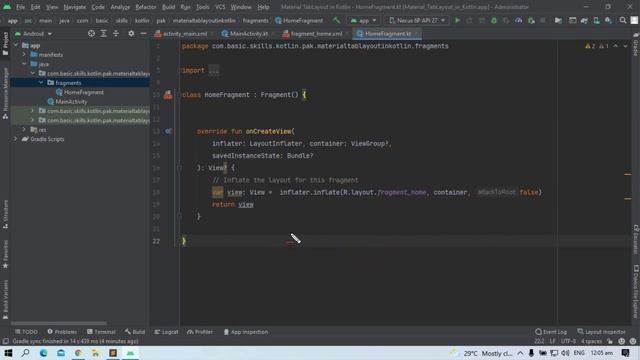This screenshot has height=360, width=640.
Task: Click the warnings indicator in editor corner
Action: pos(597,46)
